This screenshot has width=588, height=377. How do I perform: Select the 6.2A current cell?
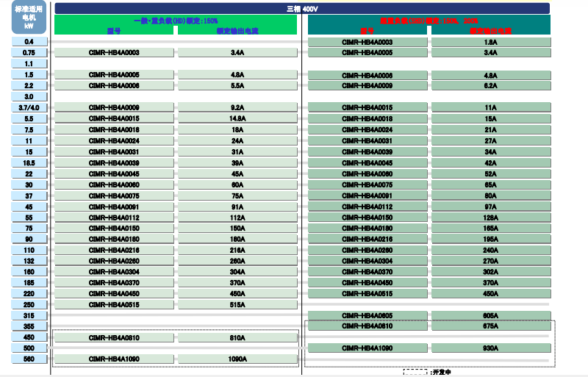tap(490, 86)
